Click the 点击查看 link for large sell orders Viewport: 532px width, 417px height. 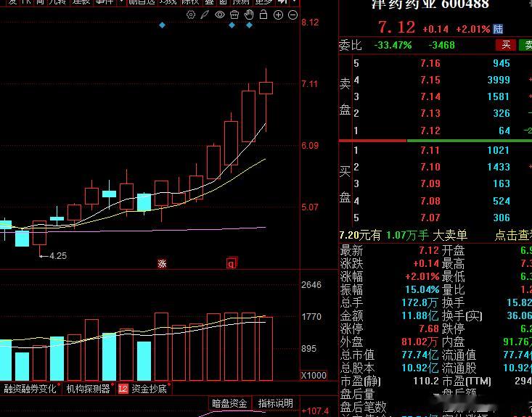click(x=513, y=235)
